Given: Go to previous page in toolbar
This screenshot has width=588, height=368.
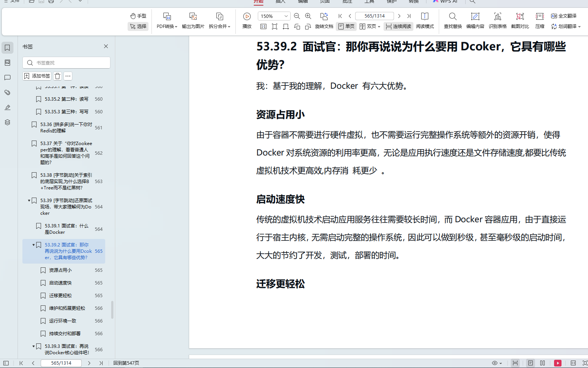Looking at the screenshot, I should click(350, 16).
